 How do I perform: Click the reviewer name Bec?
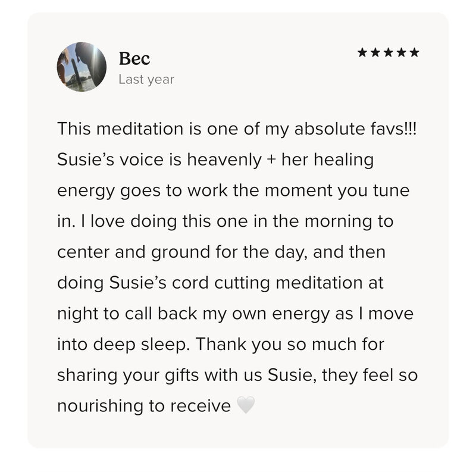coord(134,58)
